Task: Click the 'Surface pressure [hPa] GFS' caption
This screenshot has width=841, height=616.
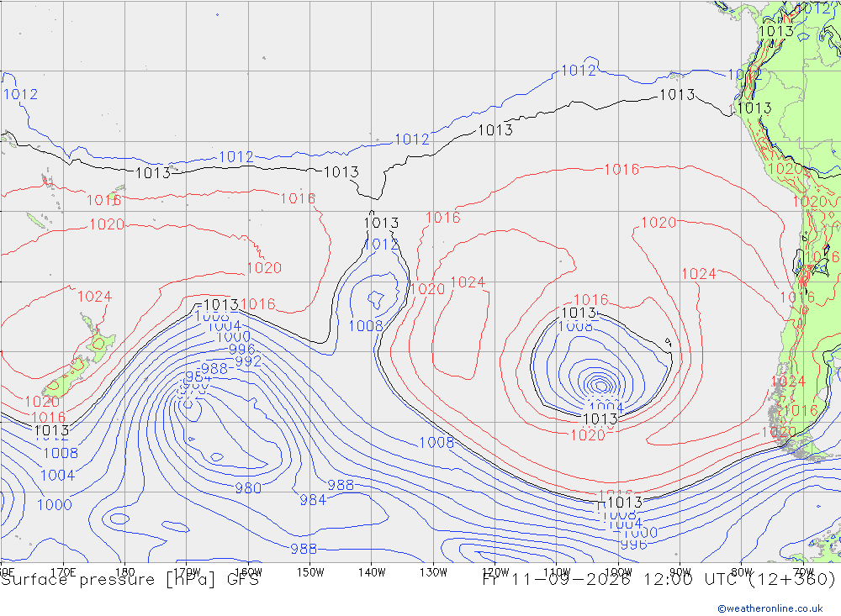Action: (130, 580)
